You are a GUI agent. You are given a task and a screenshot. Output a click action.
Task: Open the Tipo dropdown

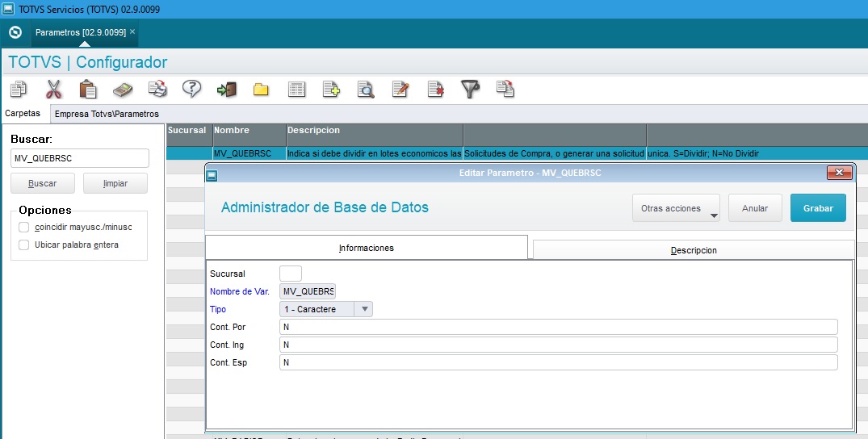(x=363, y=309)
